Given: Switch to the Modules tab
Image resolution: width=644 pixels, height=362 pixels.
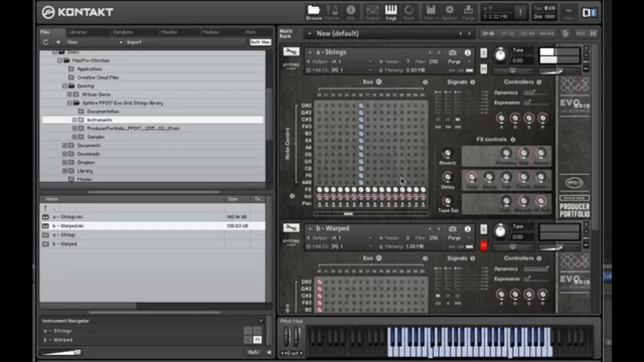Looking at the screenshot, I should (x=211, y=32).
